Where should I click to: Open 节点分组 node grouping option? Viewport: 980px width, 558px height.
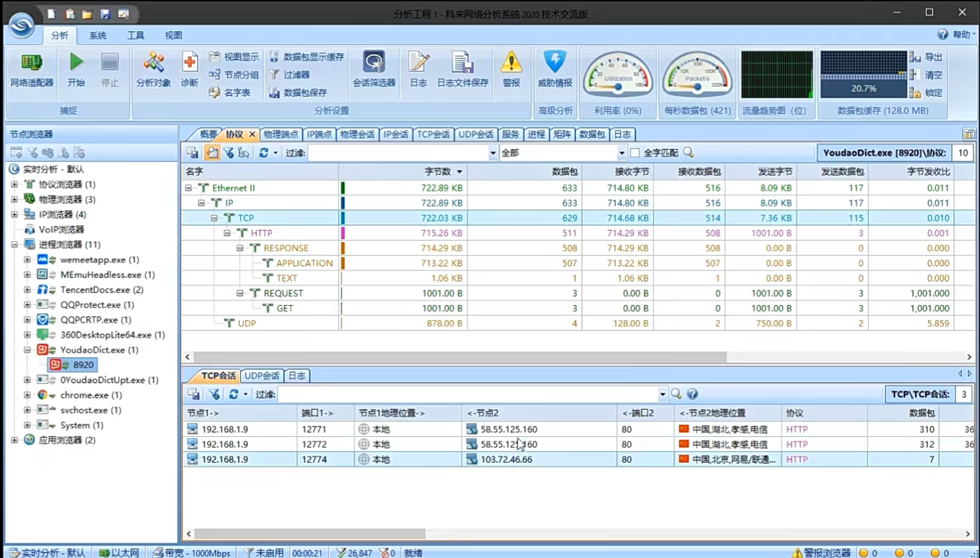234,75
